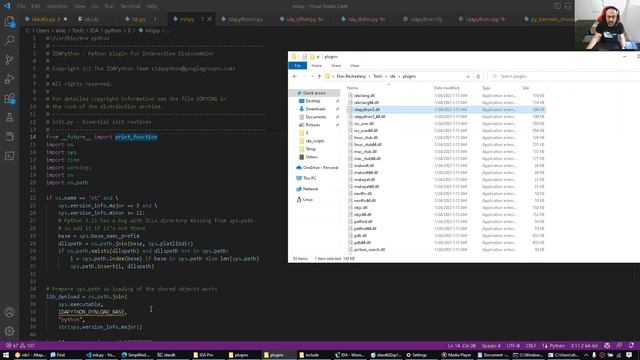
Task: Open the Search view in VS Code
Action: pyautogui.click(x=9, y=40)
